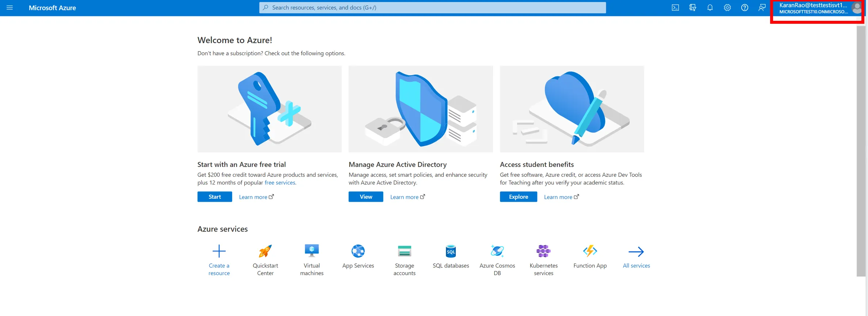The image size is (868, 316).
Task: Focus the search resources, services, and docs box
Action: pos(432,8)
